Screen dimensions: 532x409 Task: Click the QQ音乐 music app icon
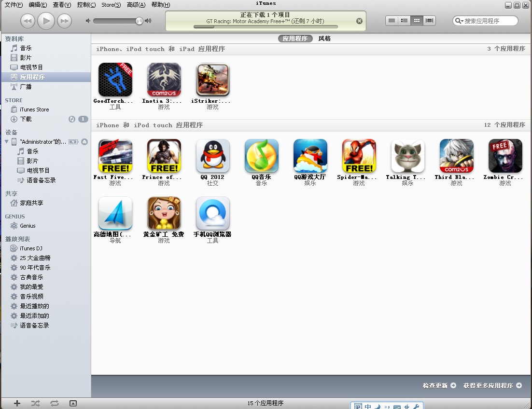tap(262, 156)
